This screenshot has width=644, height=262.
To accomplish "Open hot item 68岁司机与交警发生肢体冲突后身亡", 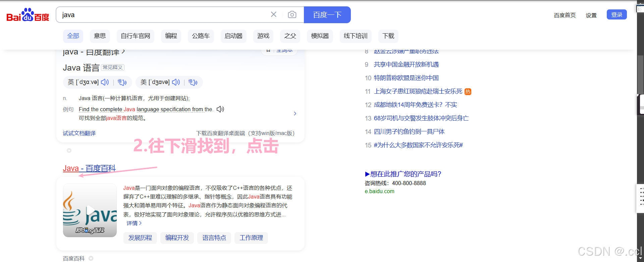I will click(421, 118).
